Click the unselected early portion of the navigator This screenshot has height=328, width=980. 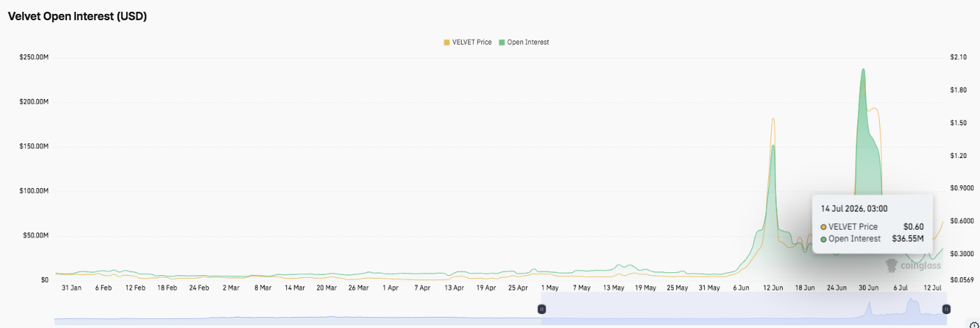(x=298, y=309)
